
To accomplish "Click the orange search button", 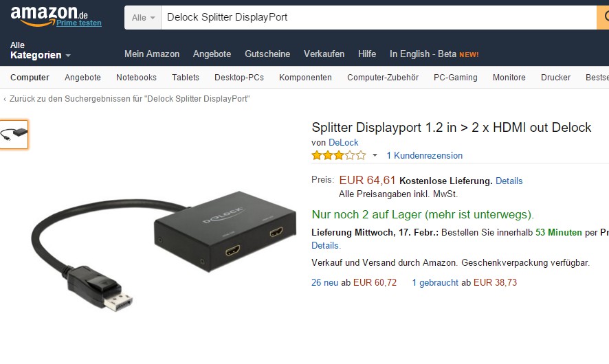I will 602,17.
